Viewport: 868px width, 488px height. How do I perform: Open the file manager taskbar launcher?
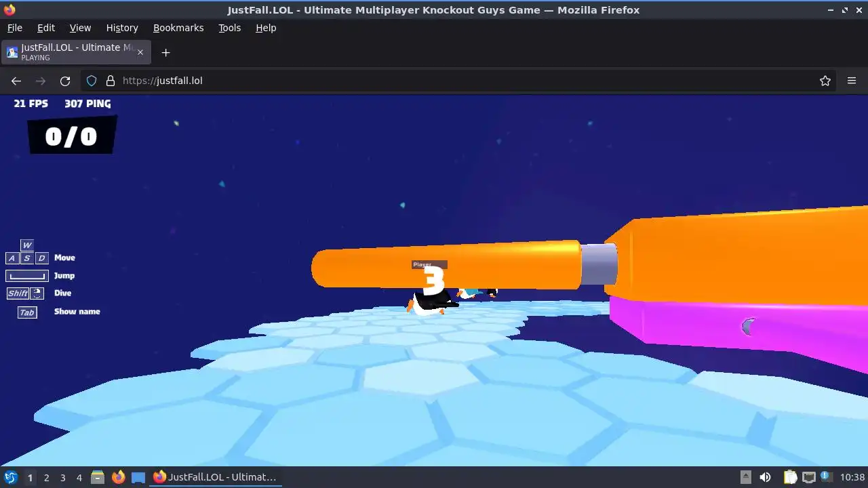[98, 477]
